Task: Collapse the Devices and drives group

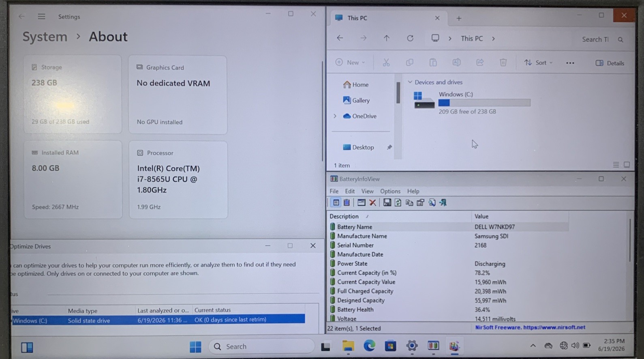Action: (410, 82)
